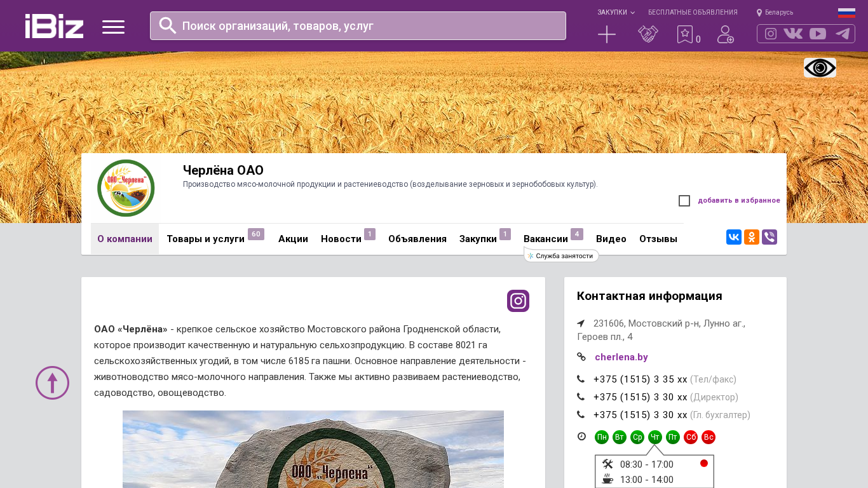The width and height of the screenshot is (868, 488).
Task: Focus the organization search field
Action: click(358, 25)
